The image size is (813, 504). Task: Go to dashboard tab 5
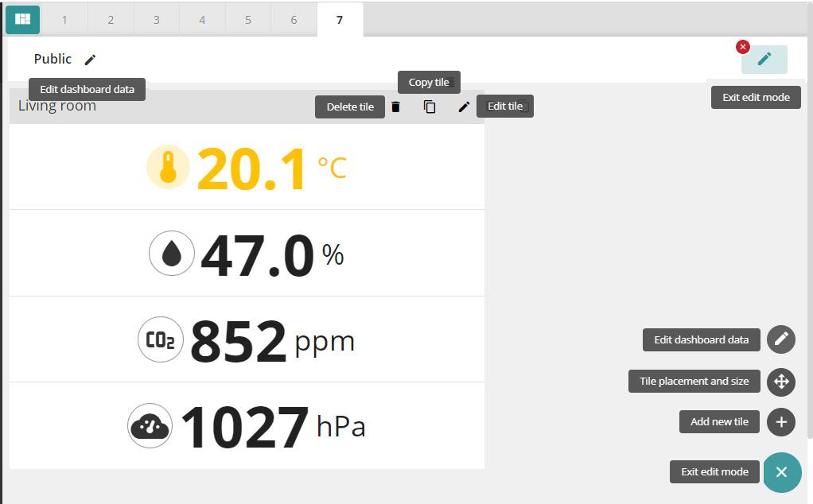pyautogui.click(x=247, y=20)
